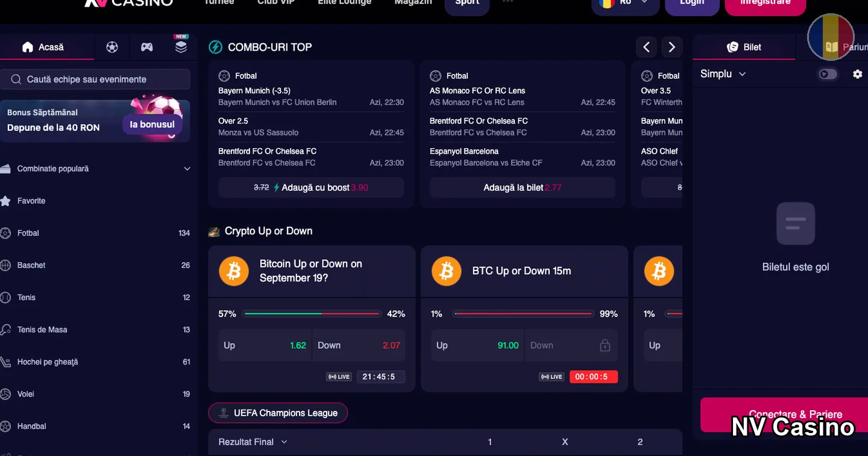Click Bitcoin logo on September 19 card

coord(234,271)
